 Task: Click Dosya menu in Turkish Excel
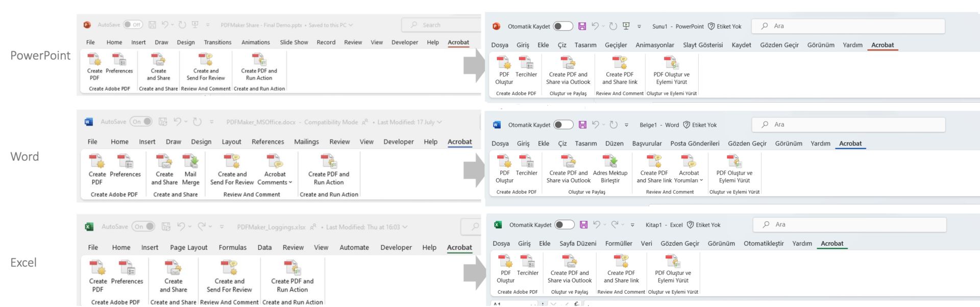(501, 244)
